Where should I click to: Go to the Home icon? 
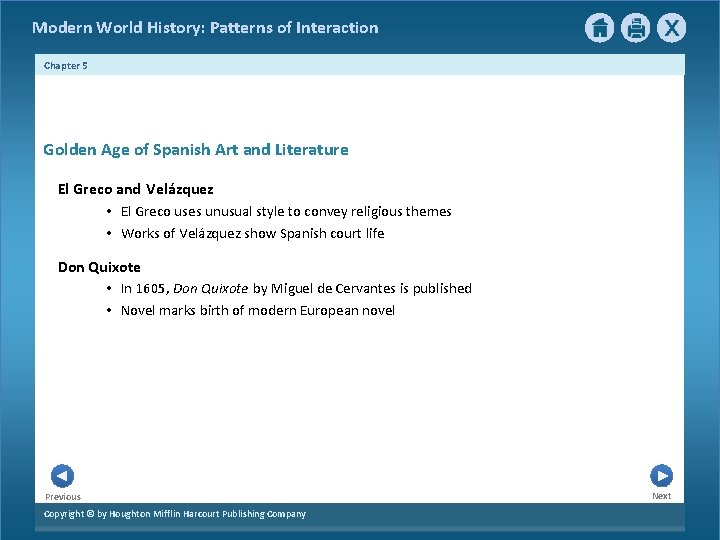599,28
